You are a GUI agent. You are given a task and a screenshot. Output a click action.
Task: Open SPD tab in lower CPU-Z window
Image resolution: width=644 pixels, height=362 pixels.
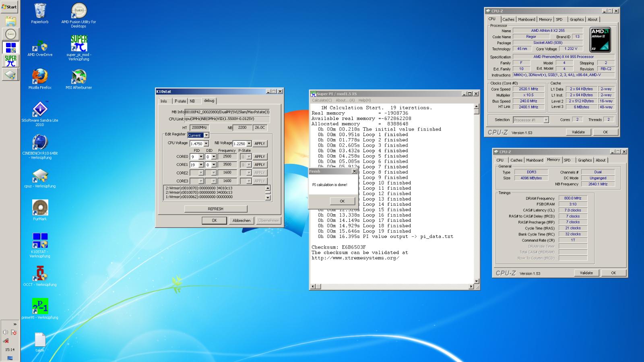567,160
